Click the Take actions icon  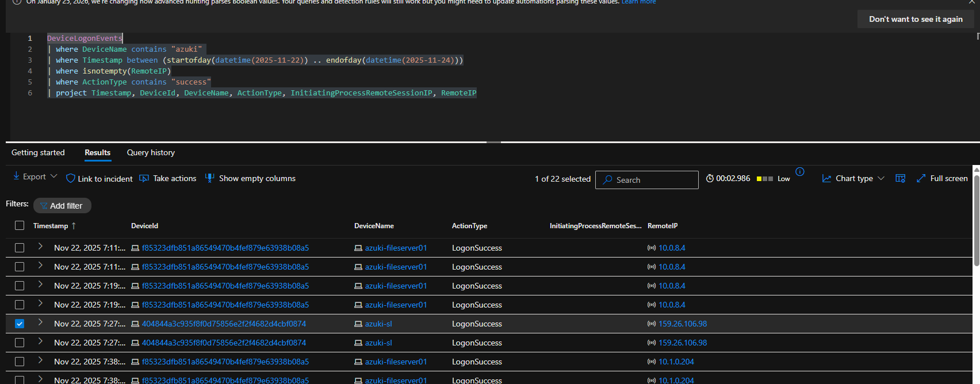144,178
